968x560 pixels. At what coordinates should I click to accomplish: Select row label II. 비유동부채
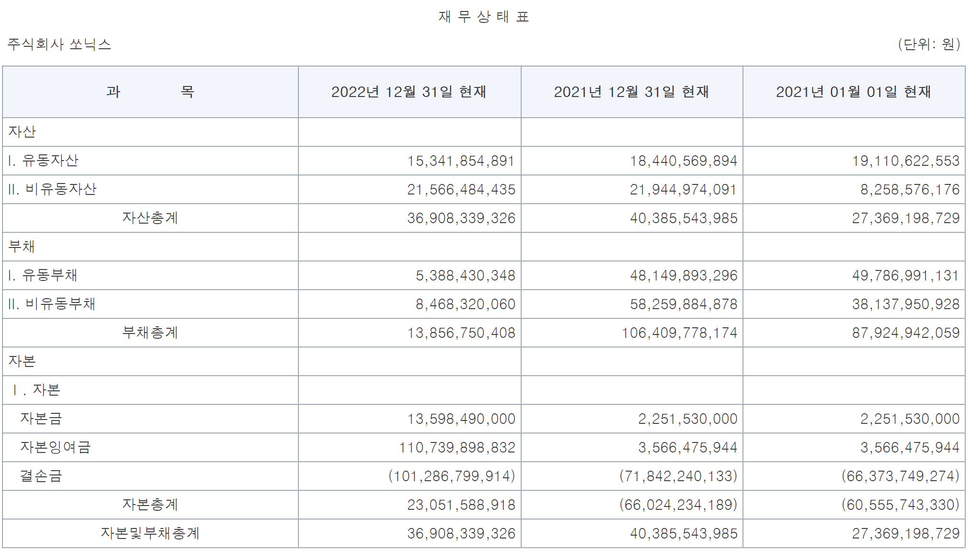point(52,304)
